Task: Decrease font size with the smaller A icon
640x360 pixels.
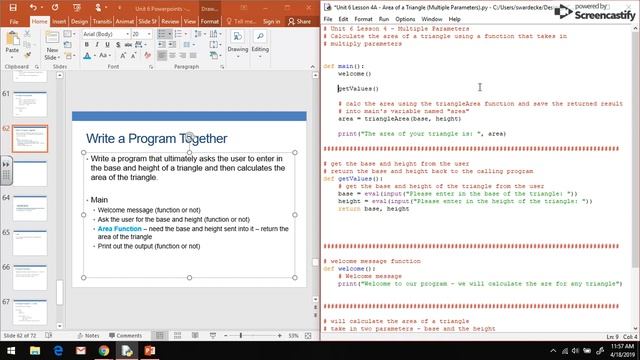Action: [133, 56]
